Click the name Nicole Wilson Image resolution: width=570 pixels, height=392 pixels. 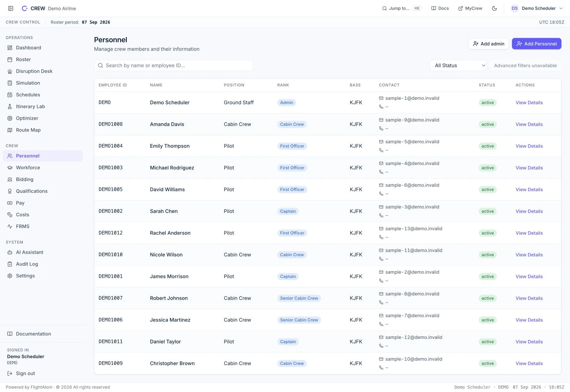(166, 255)
